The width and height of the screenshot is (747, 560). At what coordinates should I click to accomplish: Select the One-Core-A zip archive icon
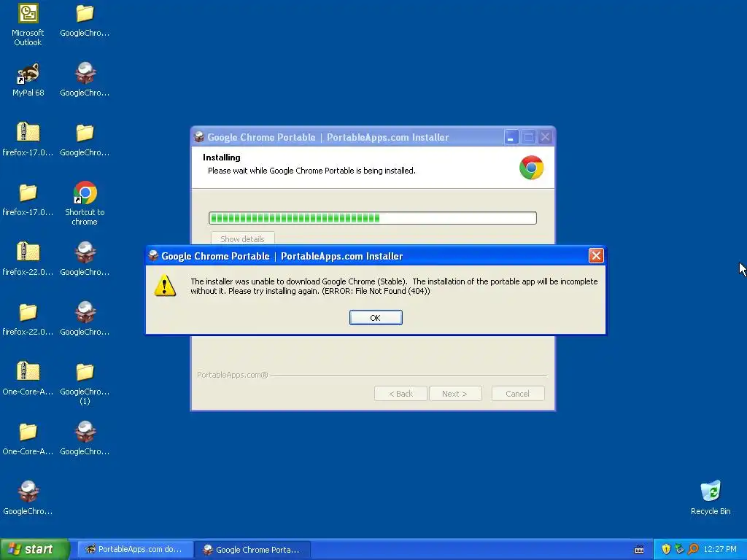(x=28, y=378)
